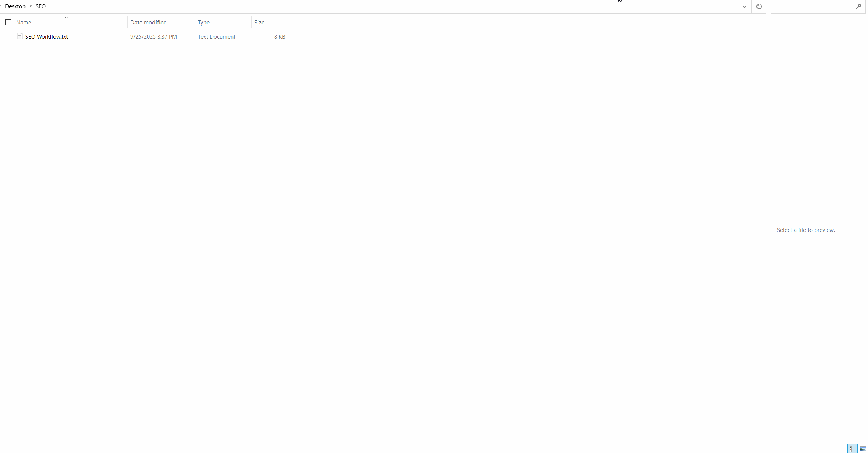Open address bar previous locations dropdown
868x453 pixels.
(744, 6)
